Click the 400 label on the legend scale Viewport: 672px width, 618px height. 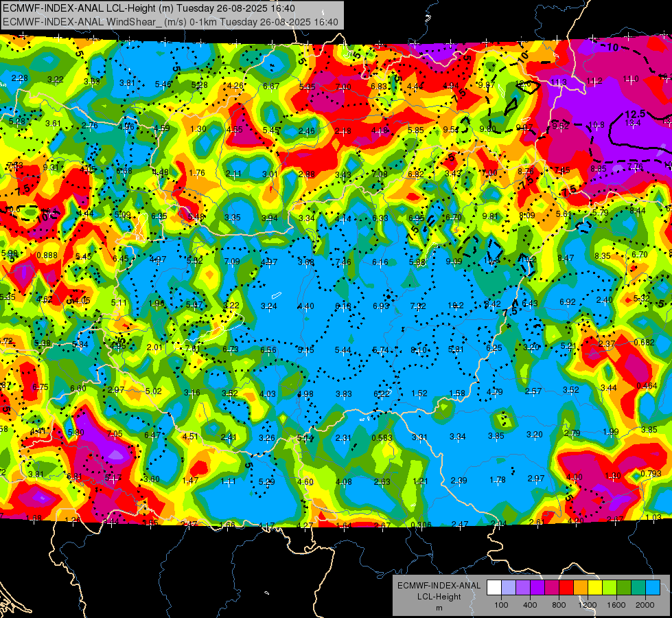coord(530,605)
